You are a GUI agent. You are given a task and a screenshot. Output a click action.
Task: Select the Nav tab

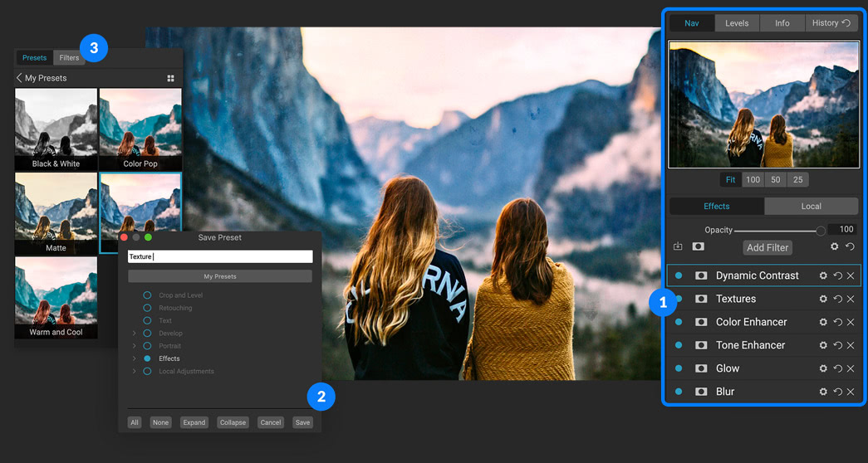point(692,23)
